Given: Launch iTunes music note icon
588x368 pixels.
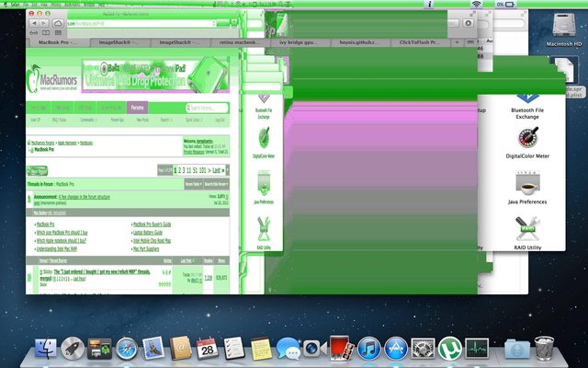Looking at the screenshot, I should [x=368, y=349].
